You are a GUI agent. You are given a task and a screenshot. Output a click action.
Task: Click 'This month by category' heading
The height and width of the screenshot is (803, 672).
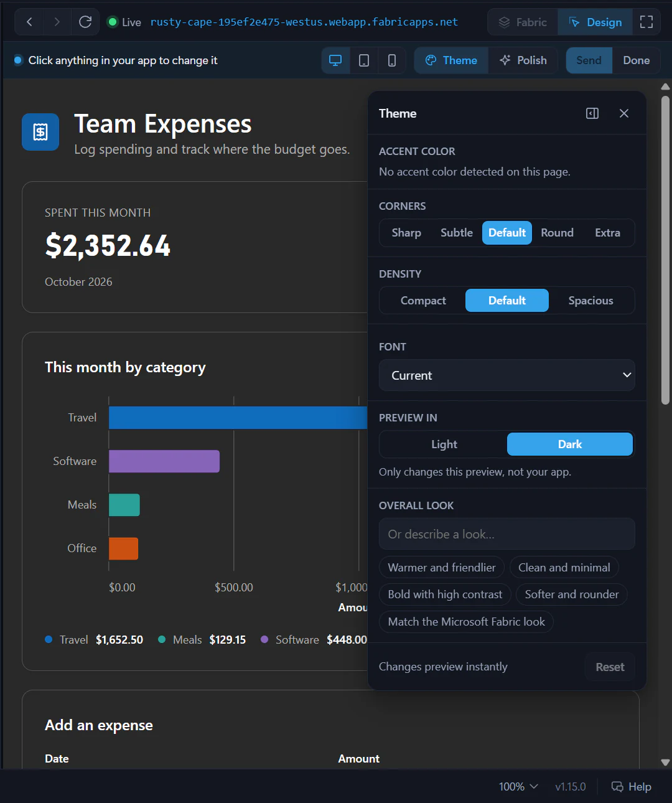[x=125, y=367]
